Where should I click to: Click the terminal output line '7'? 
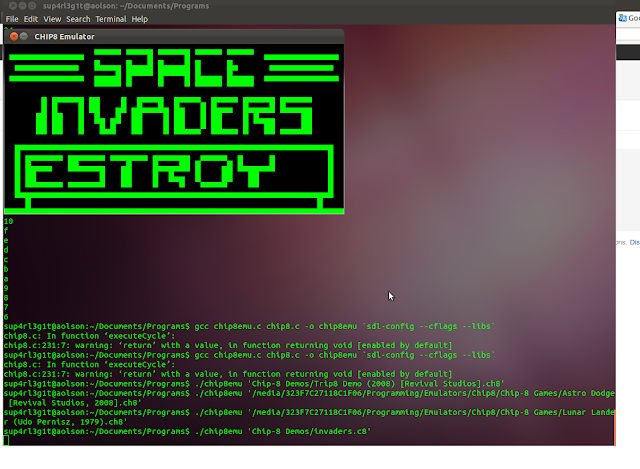[6, 307]
